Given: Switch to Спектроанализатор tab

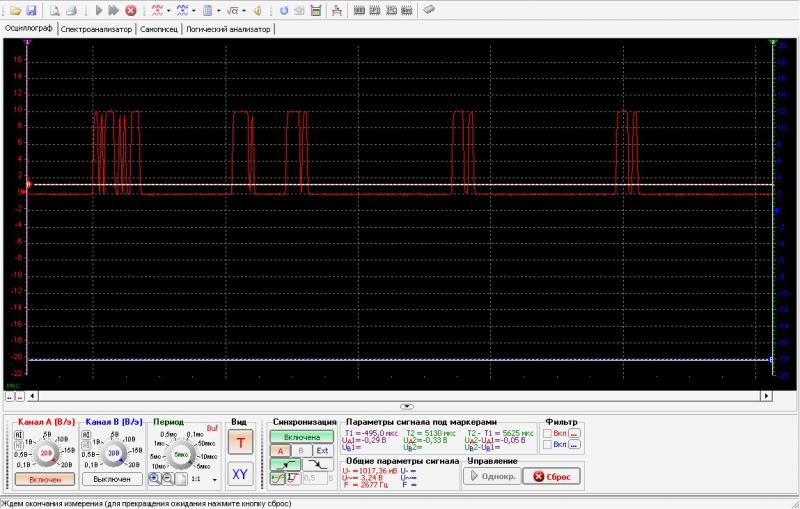Looking at the screenshot, I should coord(96,29).
